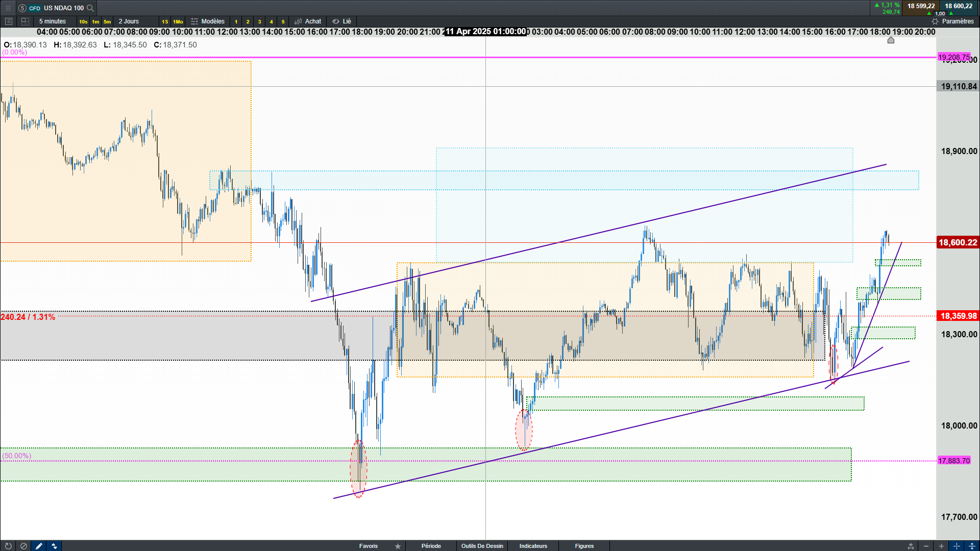The height and width of the screenshot is (551, 980).
Task: Open the chart layout grid icon
Action: pos(25,21)
